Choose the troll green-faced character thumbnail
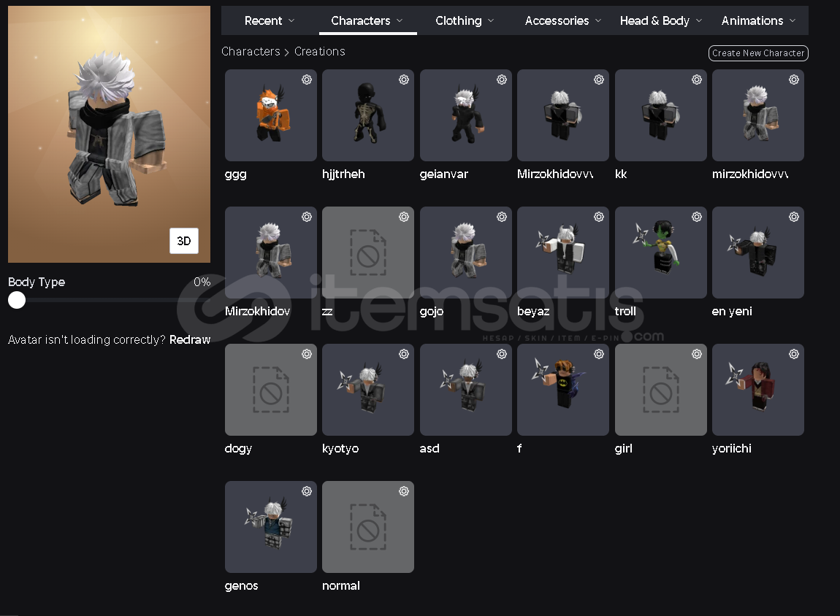The height and width of the screenshot is (616, 840). click(x=660, y=253)
